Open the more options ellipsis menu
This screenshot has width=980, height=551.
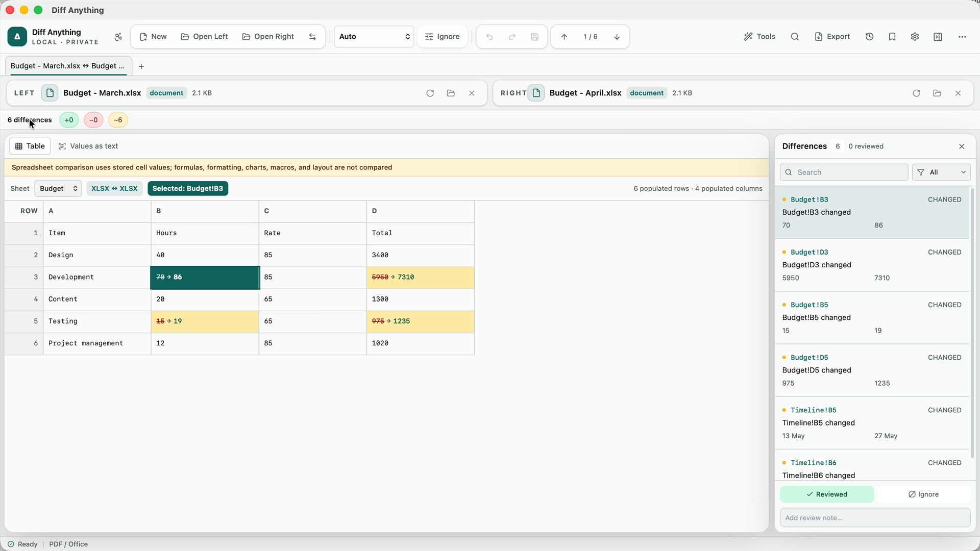click(x=962, y=37)
